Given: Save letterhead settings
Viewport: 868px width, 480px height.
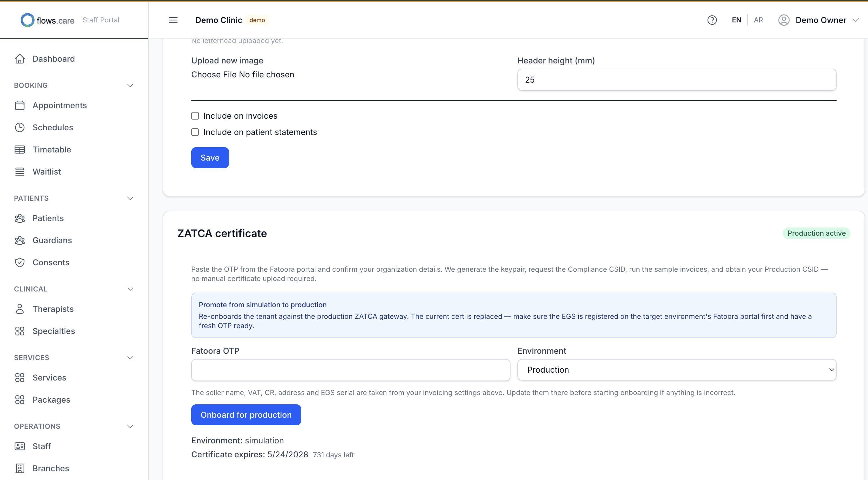Looking at the screenshot, I should tap(210, 157).
